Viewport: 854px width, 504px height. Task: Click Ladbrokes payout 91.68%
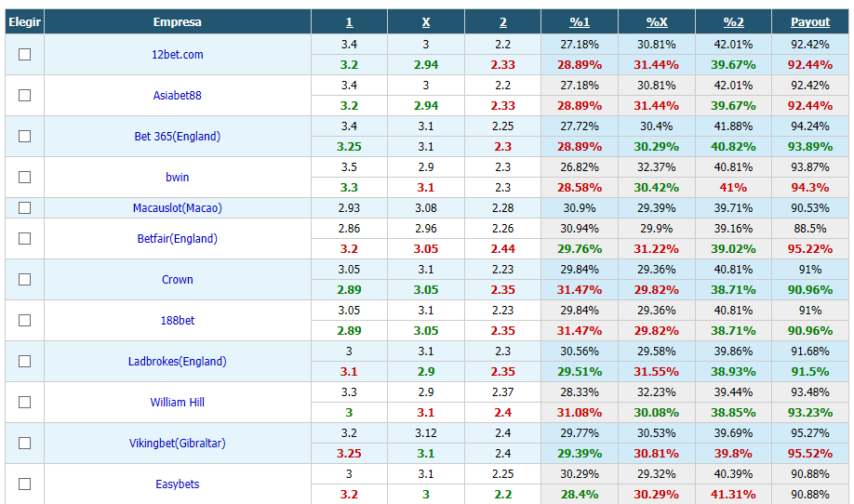pos(810,351)
